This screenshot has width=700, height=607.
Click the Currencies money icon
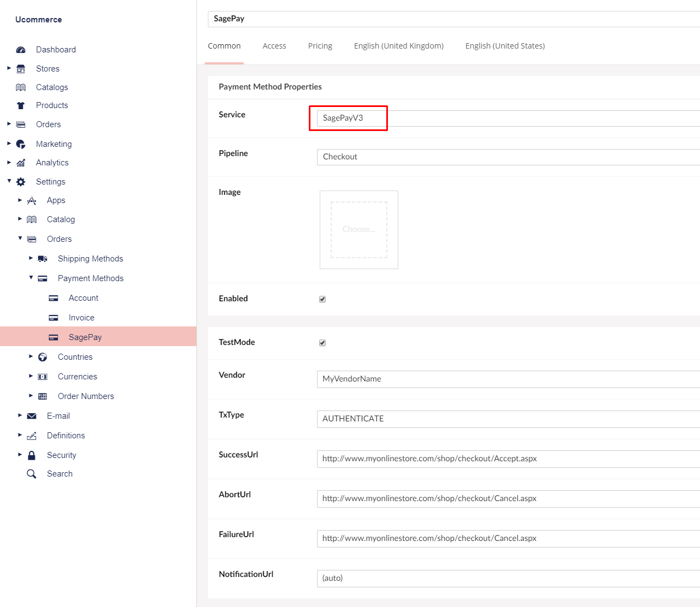pyautogui.click(x=43, y=377)
